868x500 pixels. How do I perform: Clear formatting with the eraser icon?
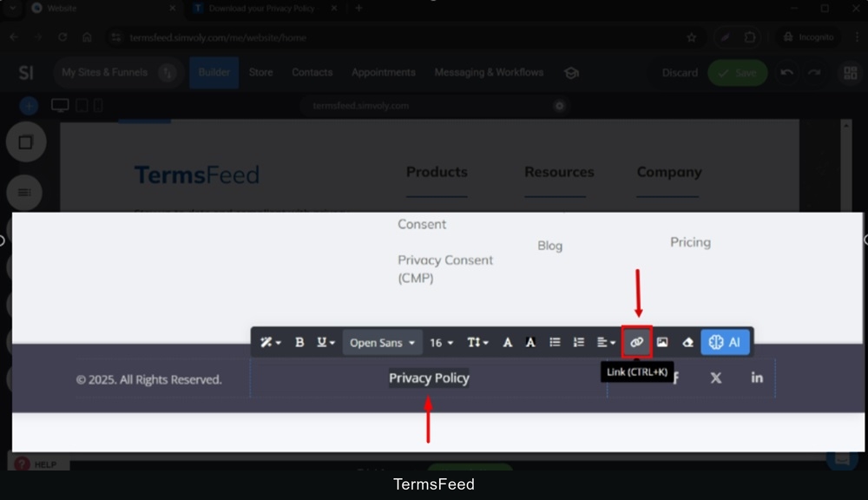click(x=687, y=343)
